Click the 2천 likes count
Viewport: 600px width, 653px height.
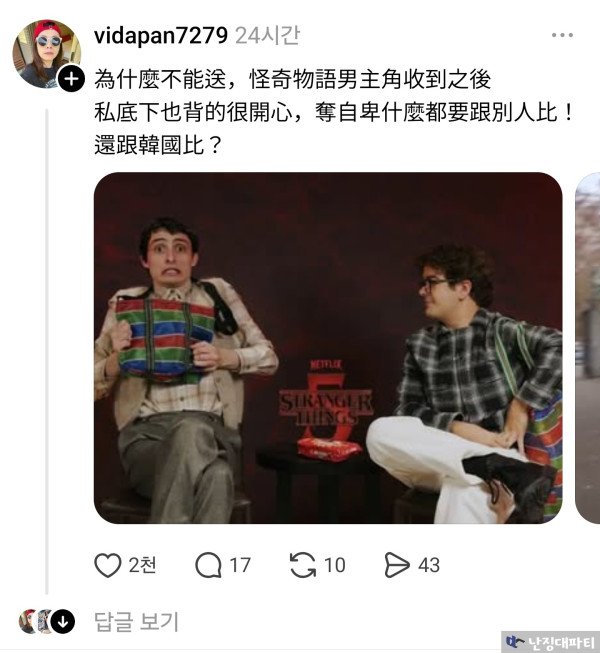pos(142,566)
